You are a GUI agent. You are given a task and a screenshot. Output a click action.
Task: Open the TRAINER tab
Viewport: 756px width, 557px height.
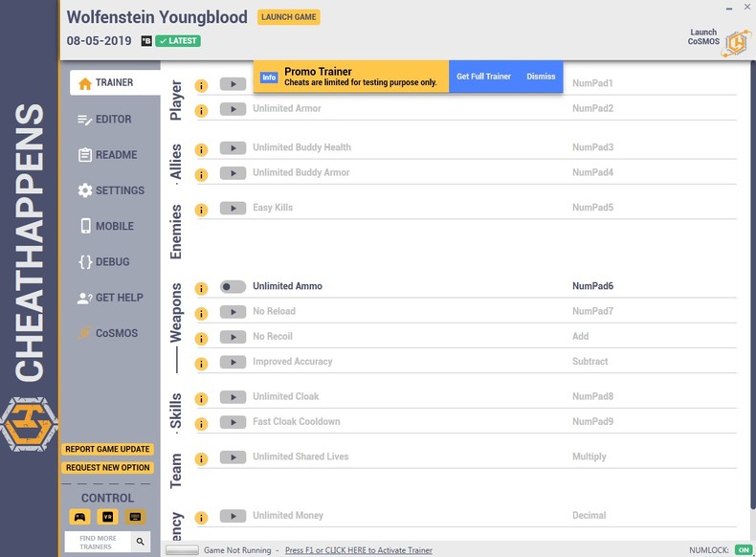click(x=115, y=83)
